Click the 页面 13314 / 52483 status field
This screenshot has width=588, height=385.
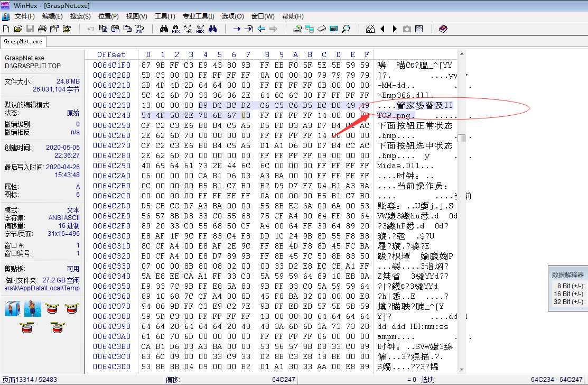(30, 380)
